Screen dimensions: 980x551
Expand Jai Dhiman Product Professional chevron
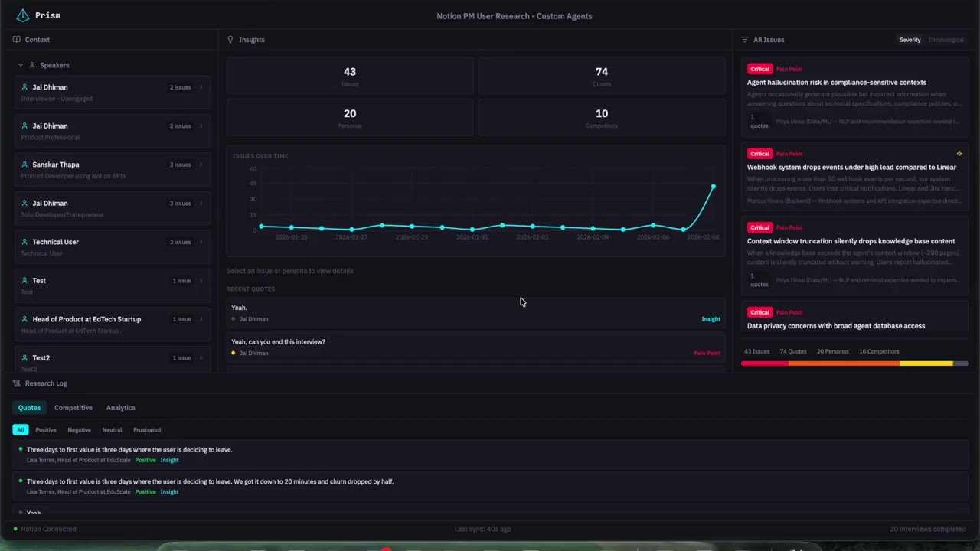[201, 126]
